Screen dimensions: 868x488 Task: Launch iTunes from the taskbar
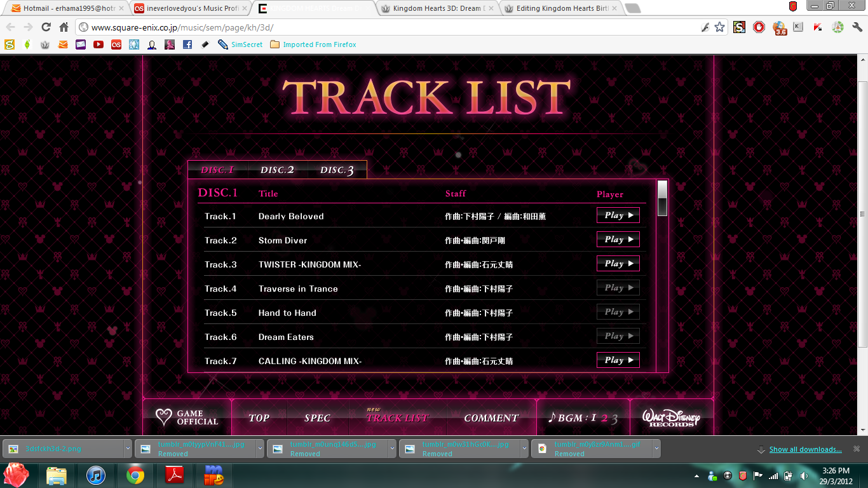[x=95, y=475]
